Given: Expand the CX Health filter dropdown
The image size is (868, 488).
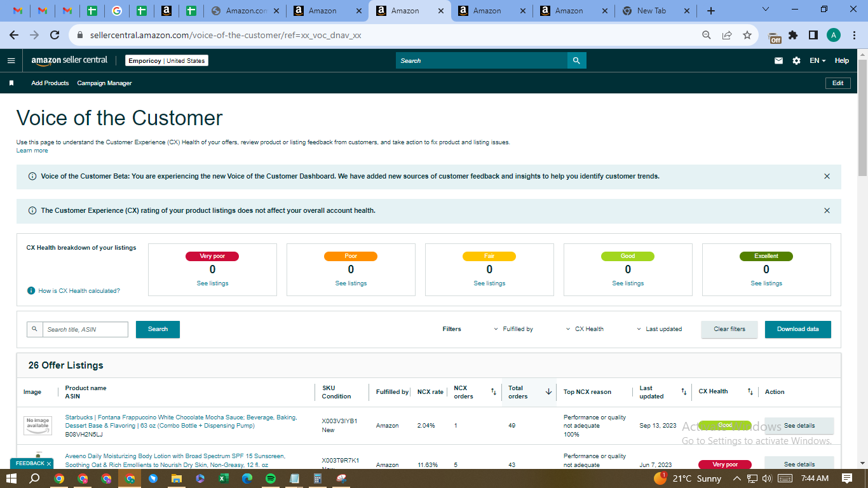Looking at the screenshot, I should pyautogui.click(x=585, y=329).
